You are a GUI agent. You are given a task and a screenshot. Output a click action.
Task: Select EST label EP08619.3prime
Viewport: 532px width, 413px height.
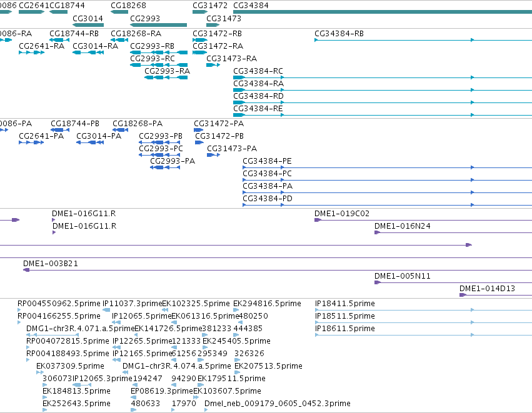tap(162, 391)
